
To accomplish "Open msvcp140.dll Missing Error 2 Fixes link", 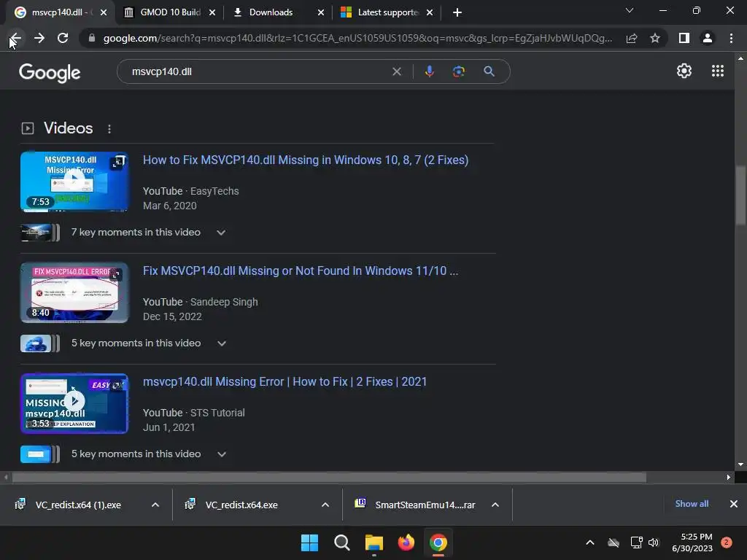I will coord(285,382).
